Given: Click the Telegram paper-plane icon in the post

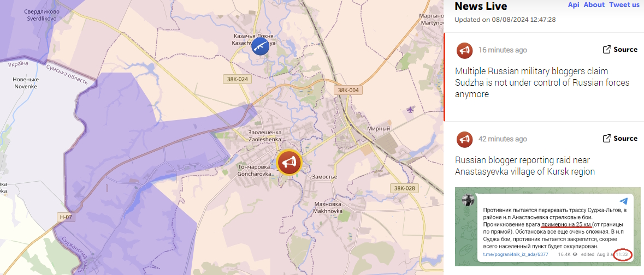Looking at the screenshot, I should pyautogui.click(x=623, y=201).
